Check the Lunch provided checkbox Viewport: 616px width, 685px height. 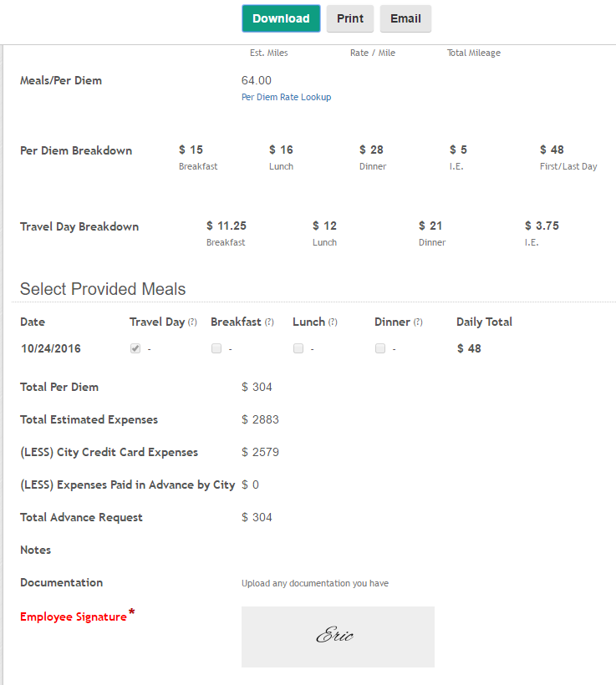click(x=298, y=349)
